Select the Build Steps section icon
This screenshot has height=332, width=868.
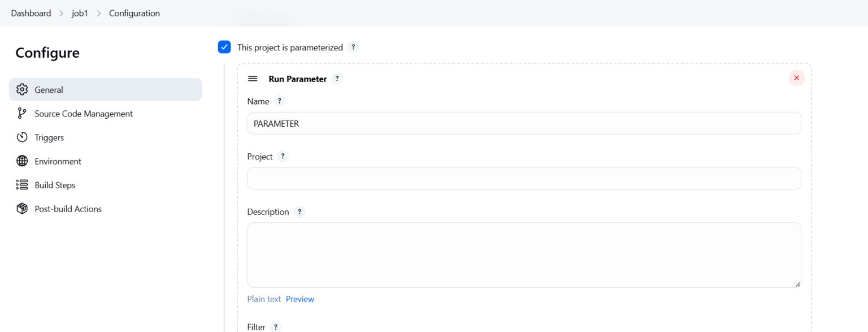pos(21,185)
